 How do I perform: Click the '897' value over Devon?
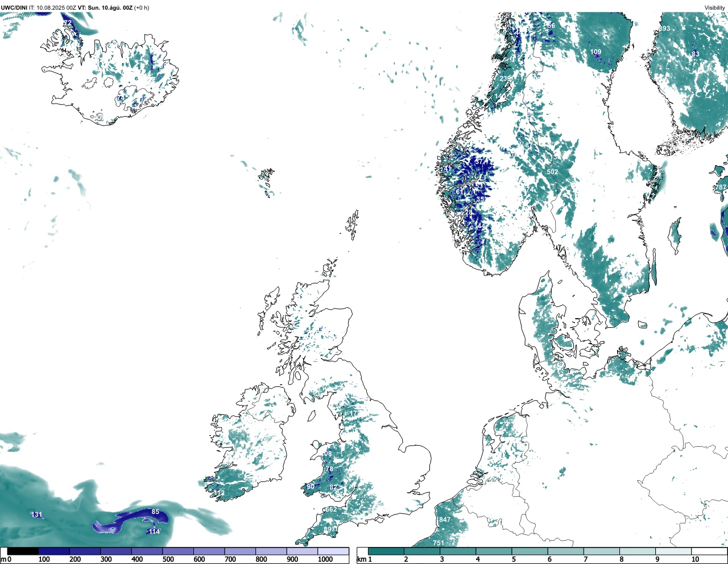329,529
